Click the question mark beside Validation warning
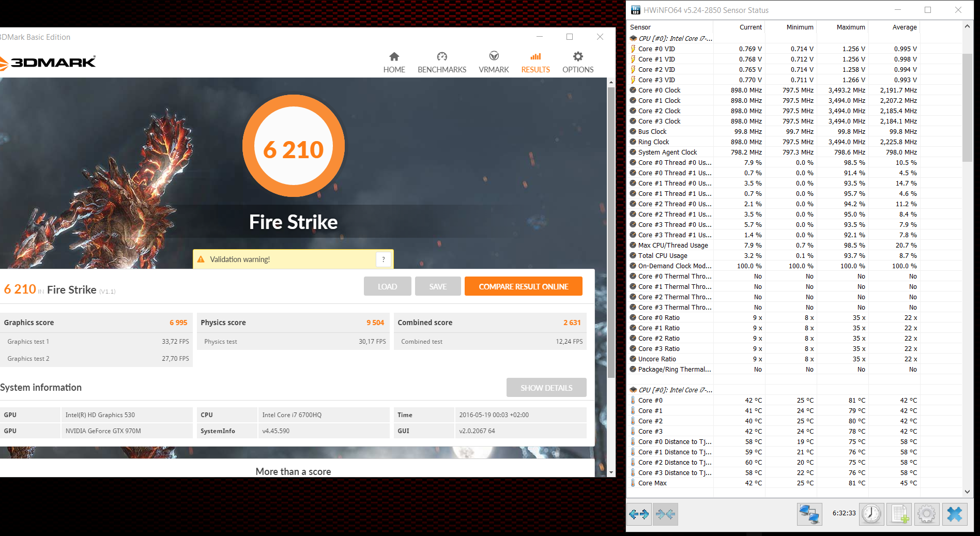The height and width of the screenshot is (536, 980). [x=383, y=259]
